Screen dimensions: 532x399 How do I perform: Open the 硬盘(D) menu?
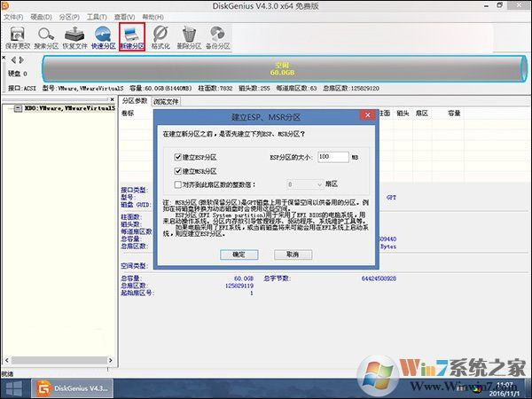click(x=42, y=16)
